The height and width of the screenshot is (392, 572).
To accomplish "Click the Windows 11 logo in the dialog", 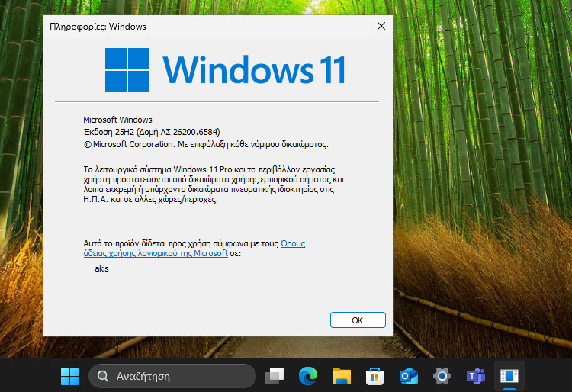I will point(226,69).
